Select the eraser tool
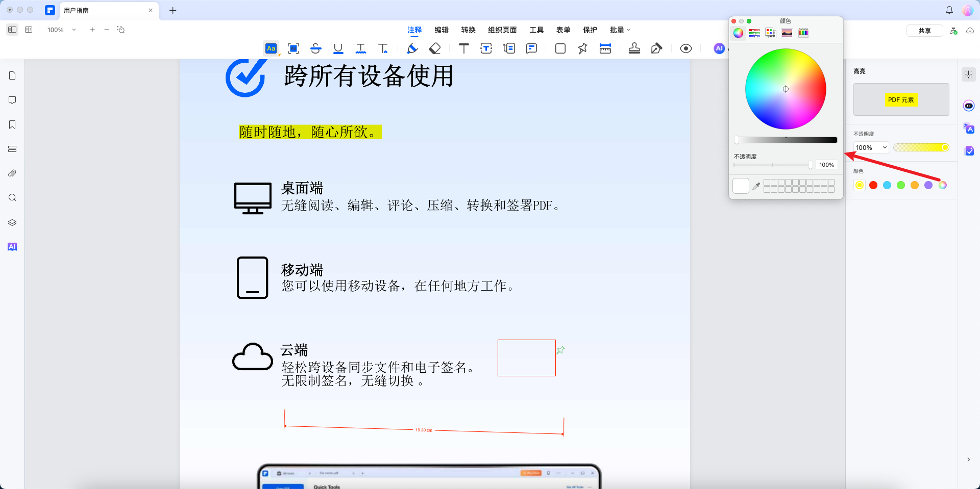The image size is (980, 489). pyautogui.click(x=435, y=48)
